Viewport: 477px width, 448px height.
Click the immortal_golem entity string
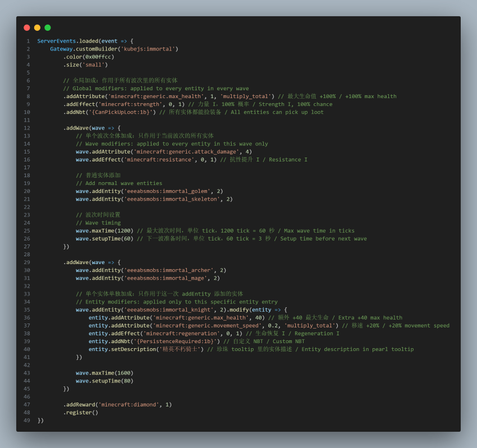pos(167,191)
